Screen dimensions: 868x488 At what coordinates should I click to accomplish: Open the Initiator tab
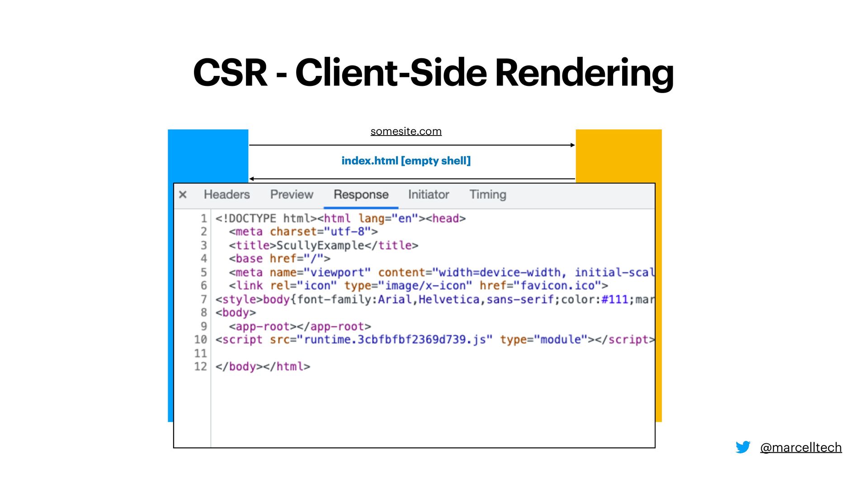click(x=428, y=195)
